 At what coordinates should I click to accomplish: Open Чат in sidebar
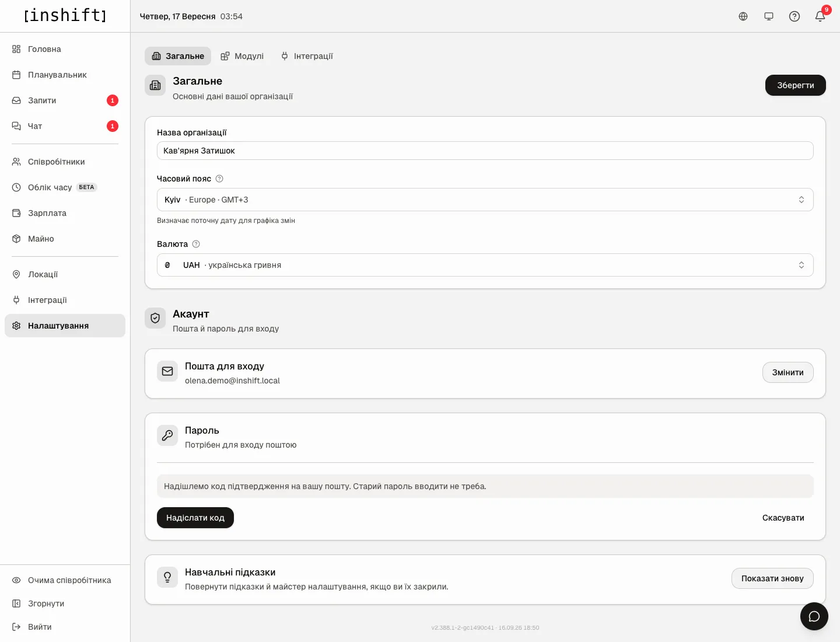point(65,126)
